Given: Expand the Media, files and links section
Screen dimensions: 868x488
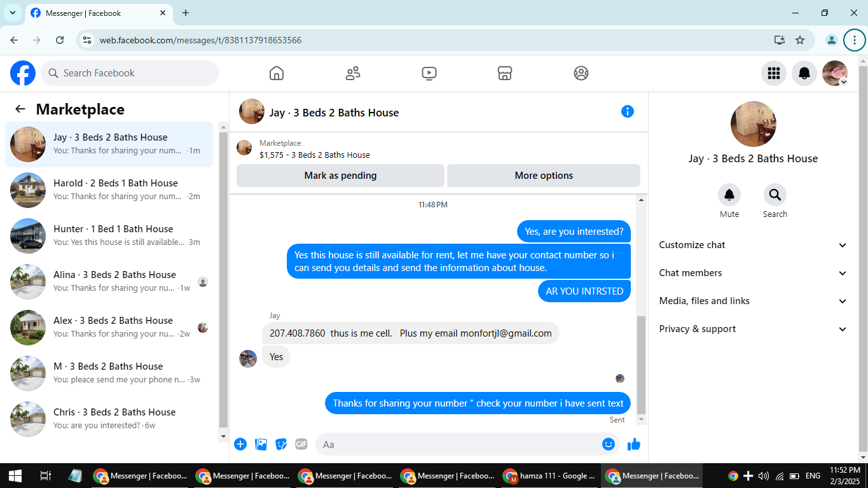Looking at the screenshot, I should click(x=753, y=301).
